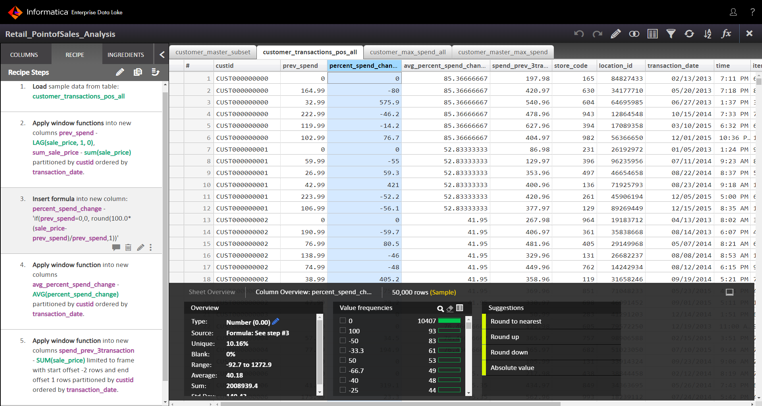Maximize the bottom overview panel
Image resolution: width=762 pixels, height=406 pixels.
point(729,292)
